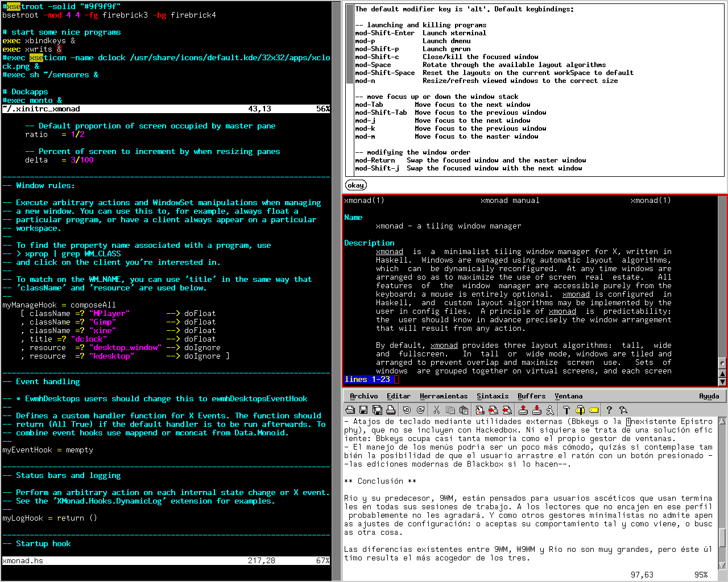This screenshot has height=582, width=728.
Task: Open the Buffers menu
Action: tap(531, 396)
